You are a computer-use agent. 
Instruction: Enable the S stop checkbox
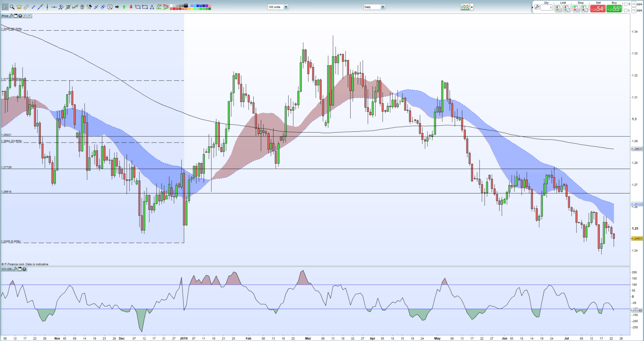pyautogui.click(x=626, y=4)
